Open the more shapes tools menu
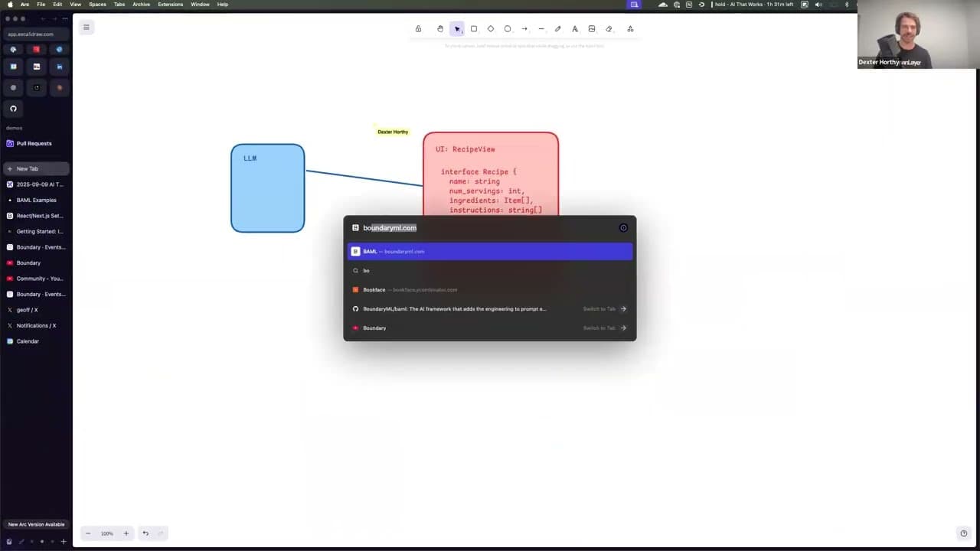This screenshot has width=980, height=551. [630, 29]
